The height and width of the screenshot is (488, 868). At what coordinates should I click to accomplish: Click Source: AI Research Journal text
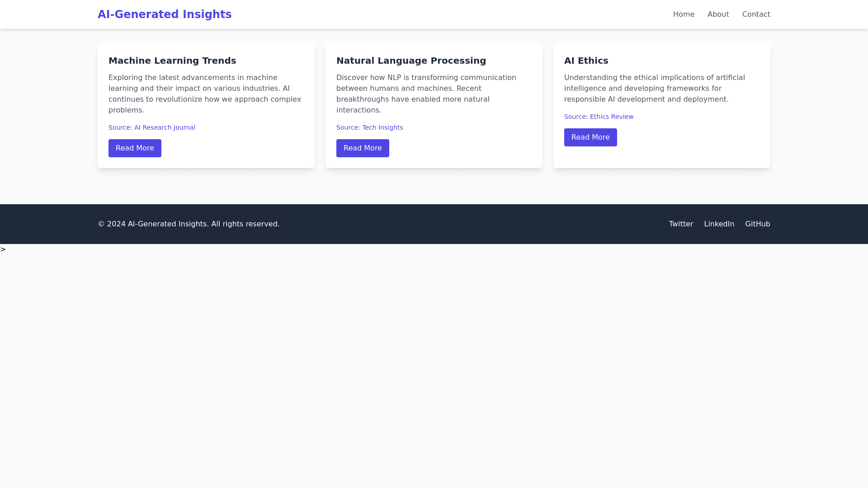(x=152, y=127)
